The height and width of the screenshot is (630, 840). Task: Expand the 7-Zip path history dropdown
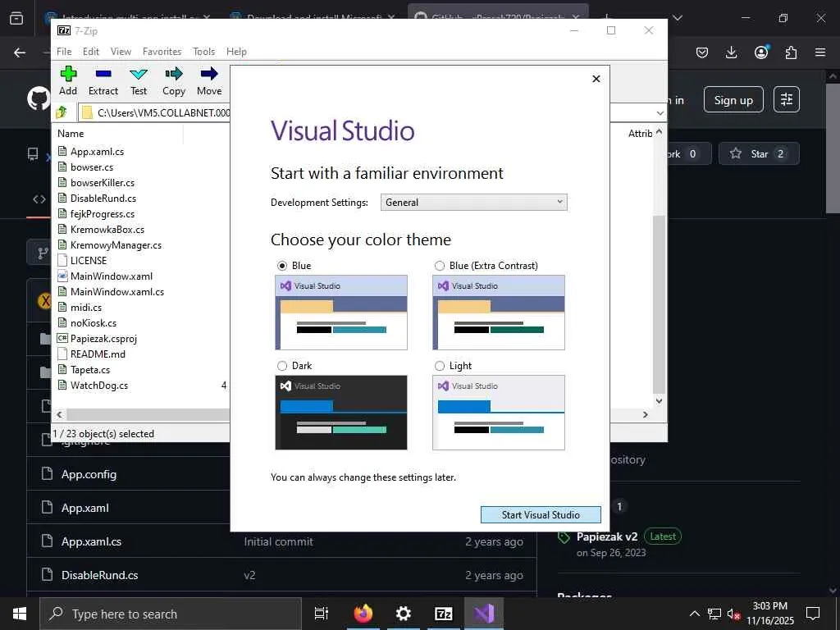660,113
